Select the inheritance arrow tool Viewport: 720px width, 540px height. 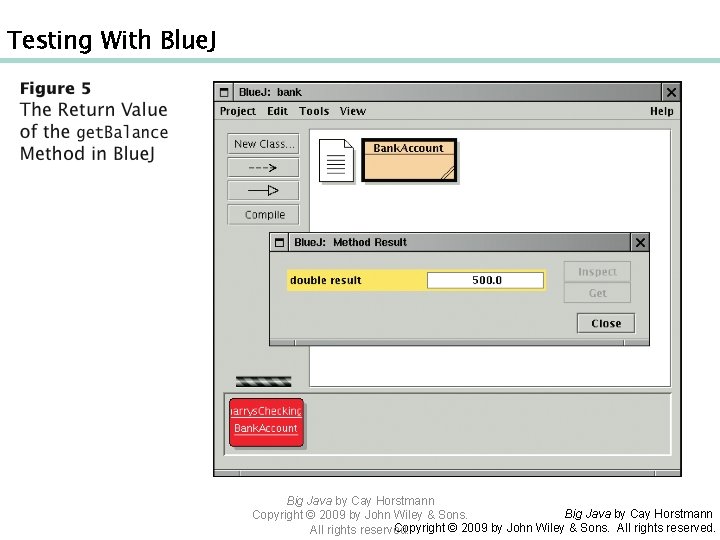(x=263, y=191)
